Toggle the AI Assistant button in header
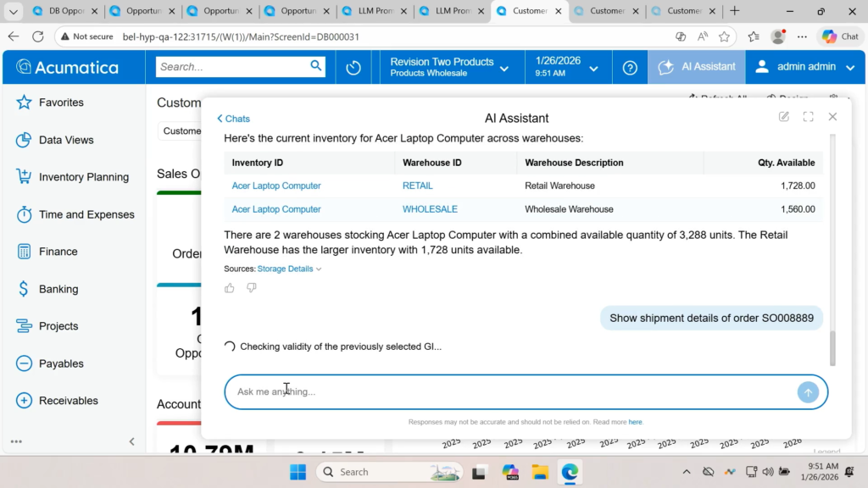The width and height of the screenshot is (868, 488). coord(696,67)
